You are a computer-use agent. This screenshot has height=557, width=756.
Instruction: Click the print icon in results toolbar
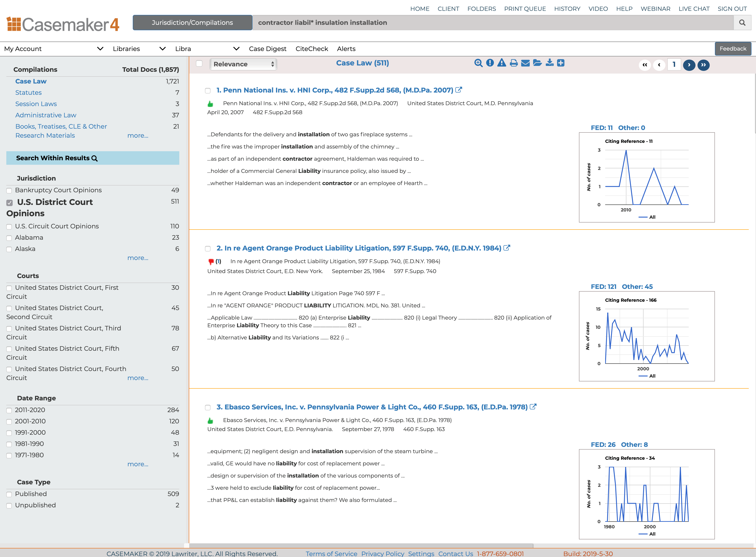point(513,63)
